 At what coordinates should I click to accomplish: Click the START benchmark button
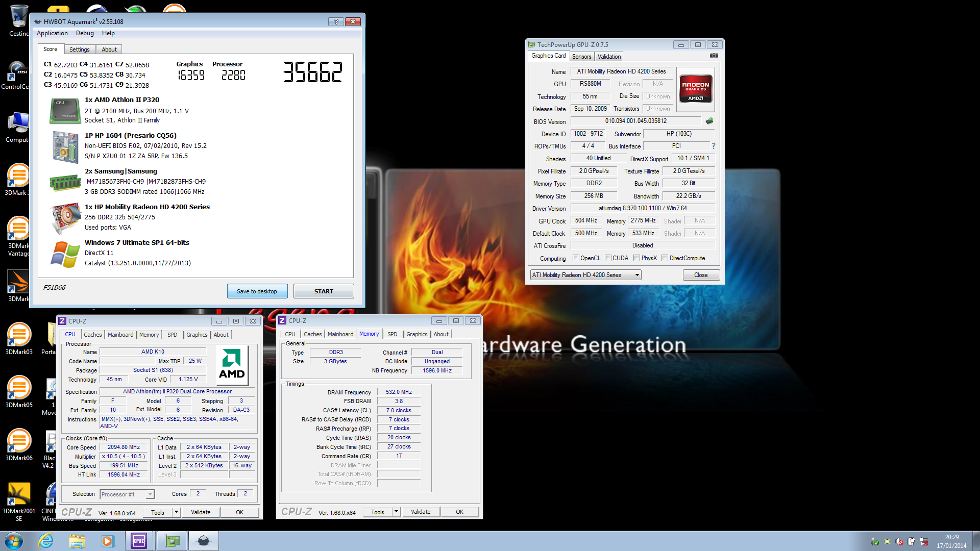click(324, 291)
